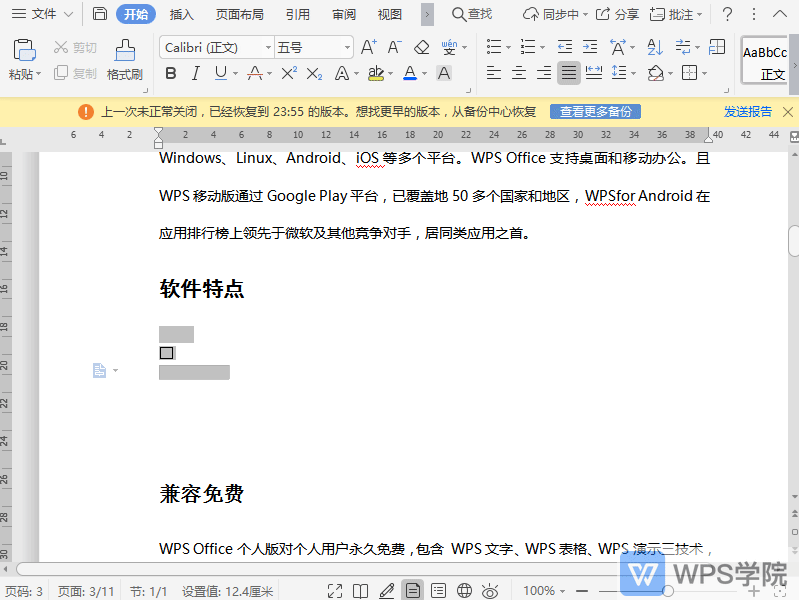Click the sort A-Z icon
The width and height of the screenshot is (799, 600).
click(x=655, y=47)
